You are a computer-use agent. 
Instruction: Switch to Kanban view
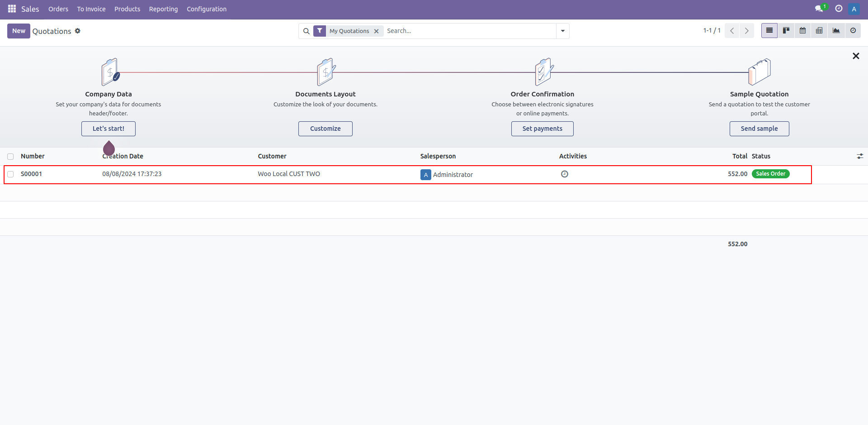point(786,31)
